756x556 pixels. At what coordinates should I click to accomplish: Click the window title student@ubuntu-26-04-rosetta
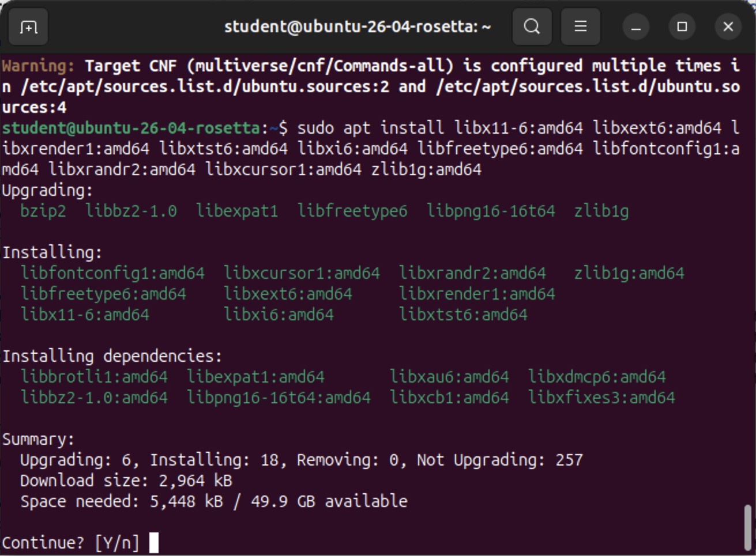pyautogui.click(x=358, y=27)
